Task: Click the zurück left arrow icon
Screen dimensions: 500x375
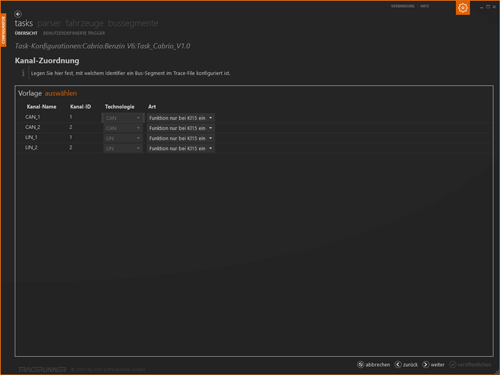Action: coord(398,364)
